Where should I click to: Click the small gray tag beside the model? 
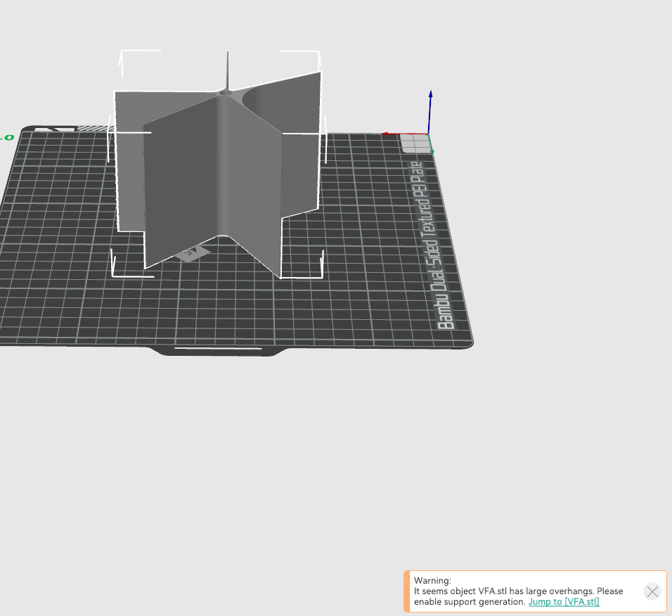coord(191,255)
